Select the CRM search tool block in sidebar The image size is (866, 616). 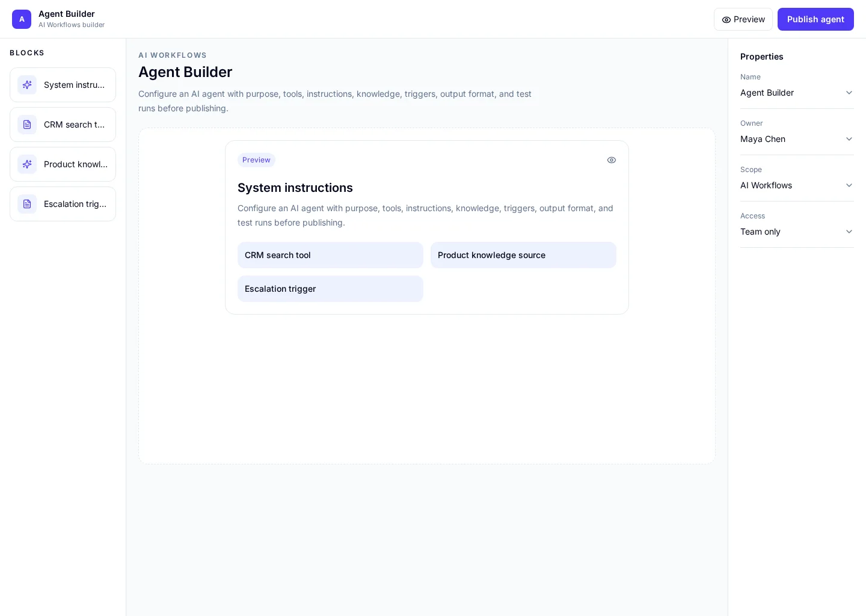click(63, 125)
